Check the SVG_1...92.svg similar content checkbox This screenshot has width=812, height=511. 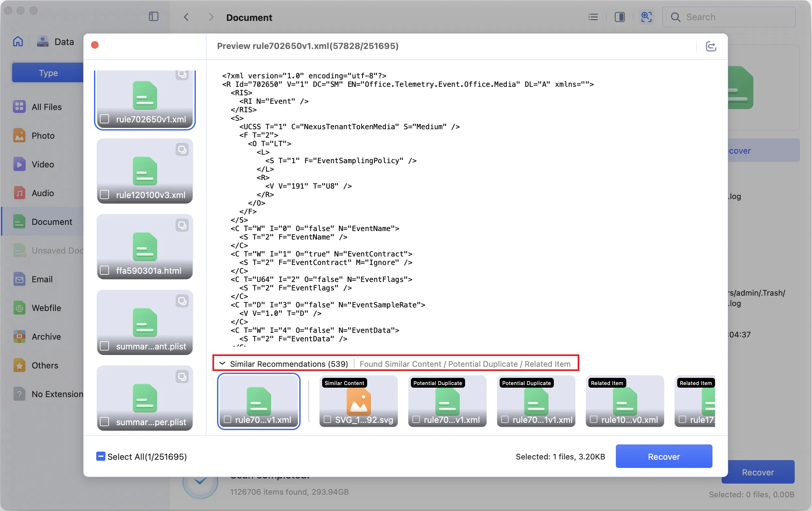click(x=327, y=420)
